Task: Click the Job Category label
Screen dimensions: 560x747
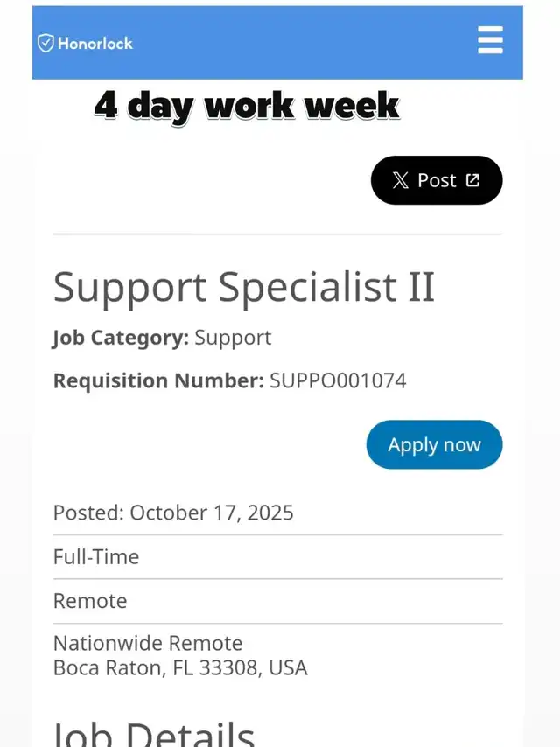Action: 121,338
